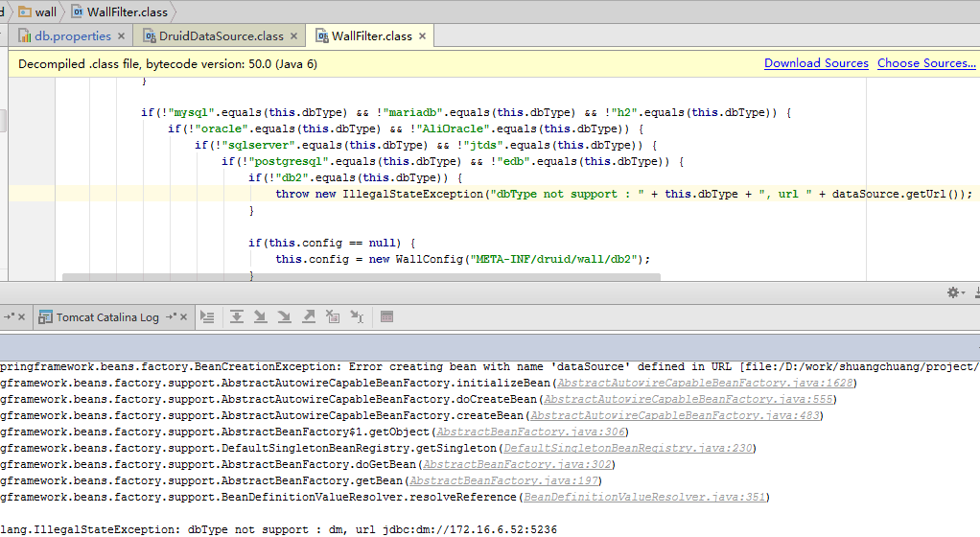Close the WallFilter.class editor tab
Screen dimensions: 980x537
(423, 36)
